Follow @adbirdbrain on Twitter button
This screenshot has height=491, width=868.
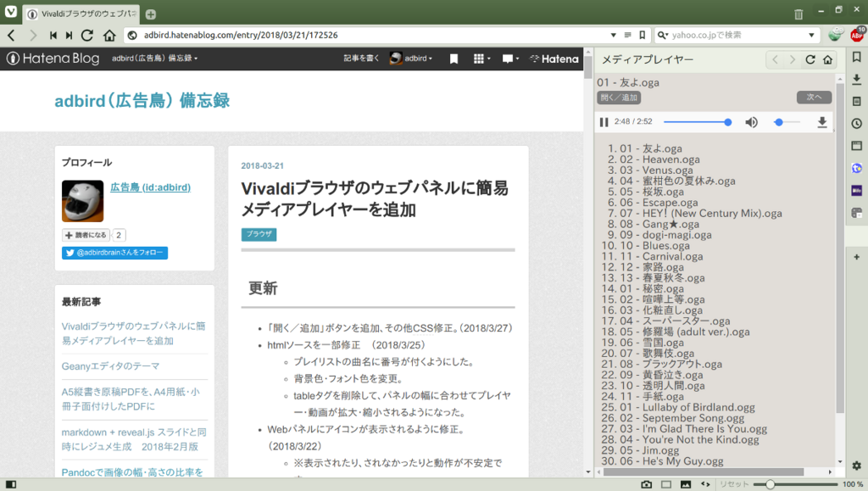[114, 253]
